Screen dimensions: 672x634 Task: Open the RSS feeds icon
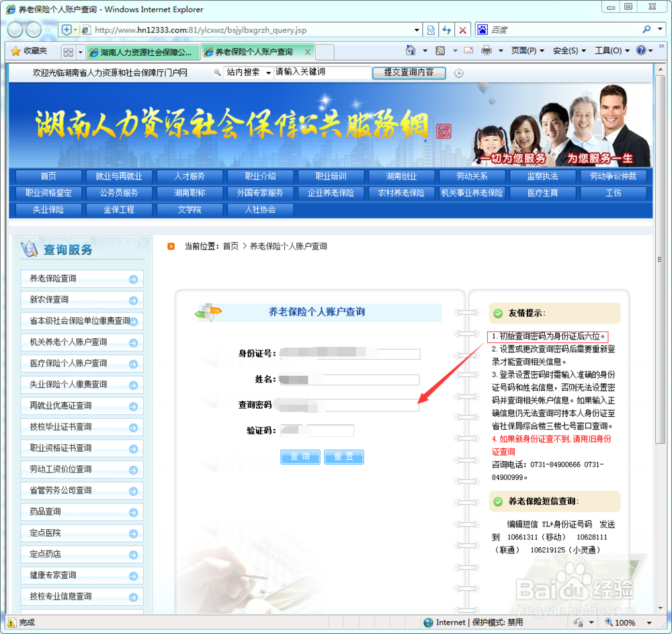tap(441, 50)
